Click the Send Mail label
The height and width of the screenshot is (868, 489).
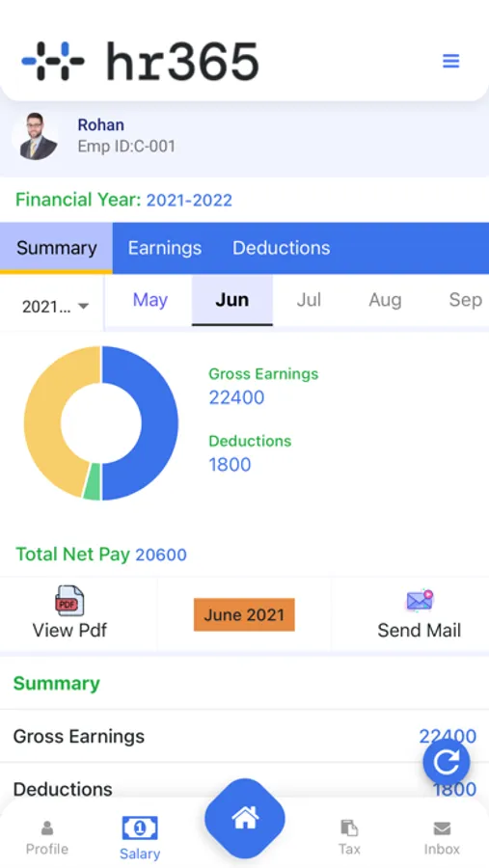[420, 630]
